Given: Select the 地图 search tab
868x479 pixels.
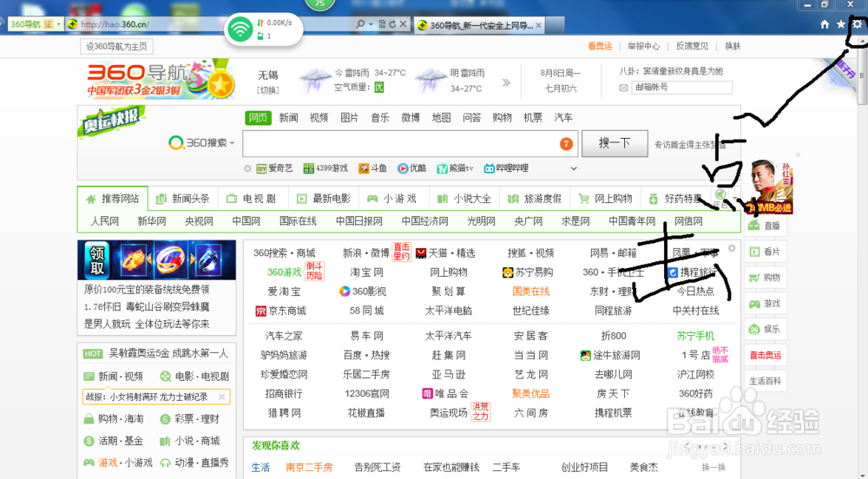Looking at the screenshot, I should click(441, 118).
